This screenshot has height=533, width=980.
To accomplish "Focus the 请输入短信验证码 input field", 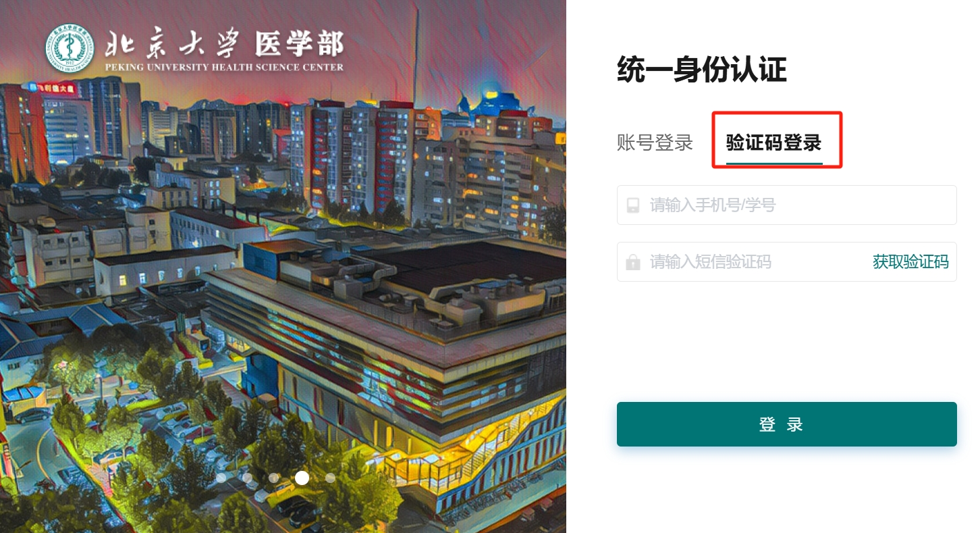I will pyautogui.click(x=742, y=261).
